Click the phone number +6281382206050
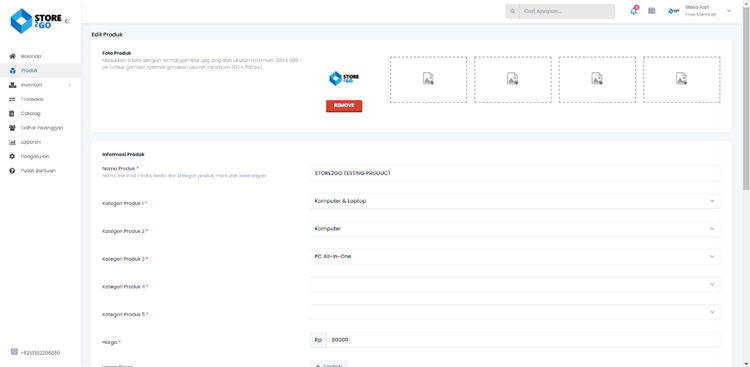The height and width of the screenshot is (367, 750). coord(40,353)
